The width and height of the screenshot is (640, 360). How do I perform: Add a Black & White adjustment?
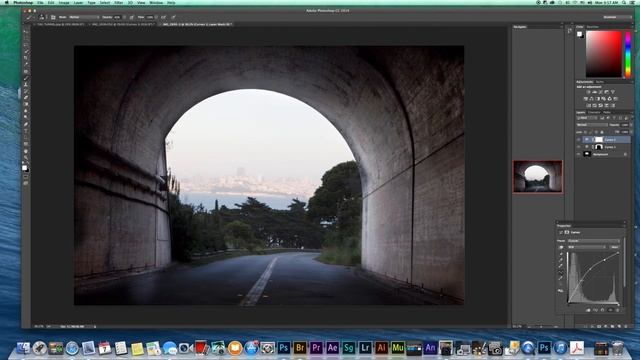coord(597,99)
